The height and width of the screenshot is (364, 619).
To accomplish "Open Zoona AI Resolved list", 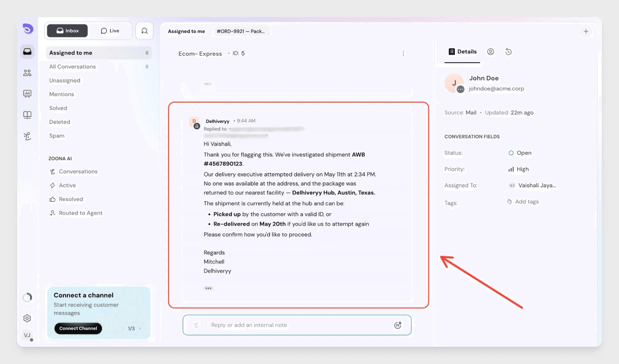I will 66,199.
